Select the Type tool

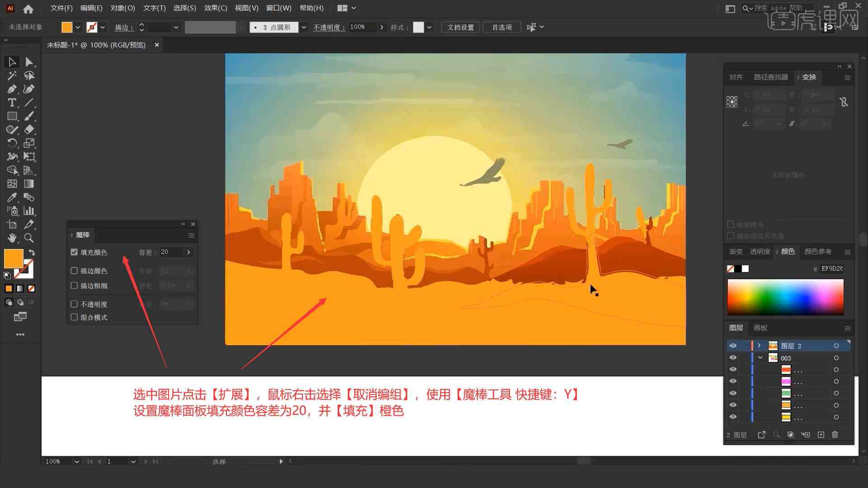click(11, 103)
